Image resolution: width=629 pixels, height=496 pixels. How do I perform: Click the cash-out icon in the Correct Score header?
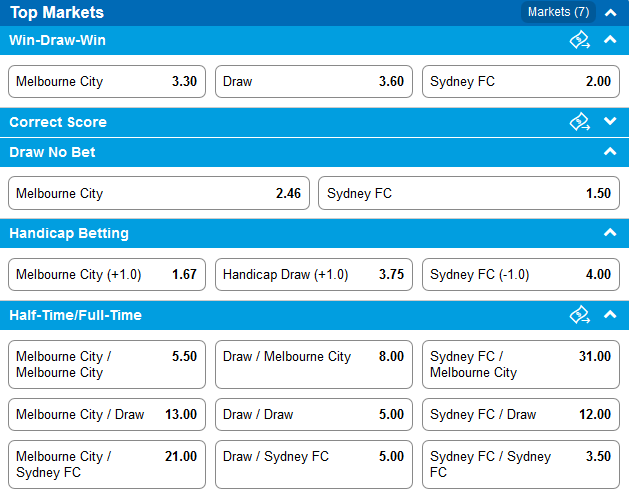(x=580, y=122)
